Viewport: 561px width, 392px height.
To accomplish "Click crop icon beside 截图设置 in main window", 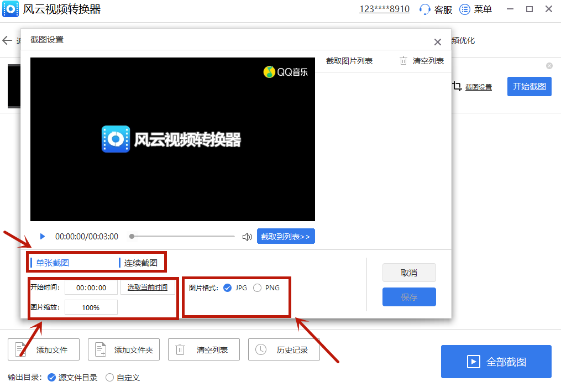I will (457, 86).
